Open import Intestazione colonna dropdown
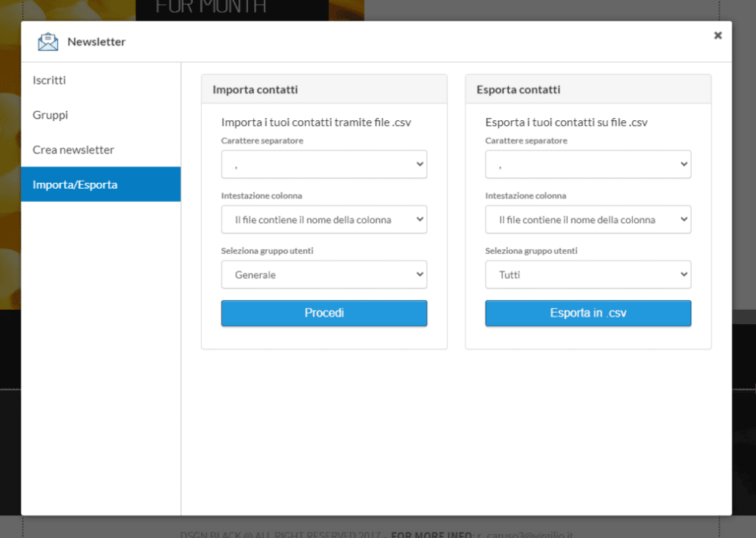 tap(324, 220)
